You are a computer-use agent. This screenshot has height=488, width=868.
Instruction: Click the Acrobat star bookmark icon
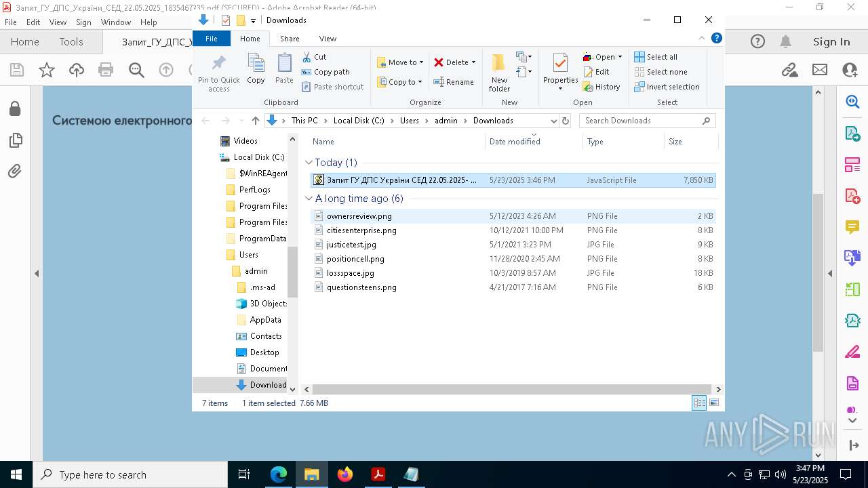coord(47,70)
